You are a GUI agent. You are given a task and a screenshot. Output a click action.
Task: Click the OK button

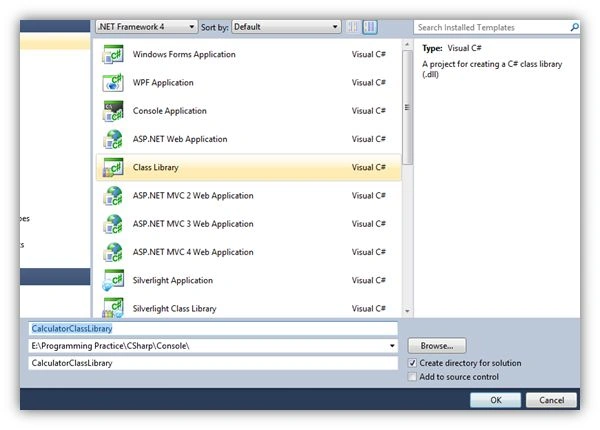(x=496, y=400)
